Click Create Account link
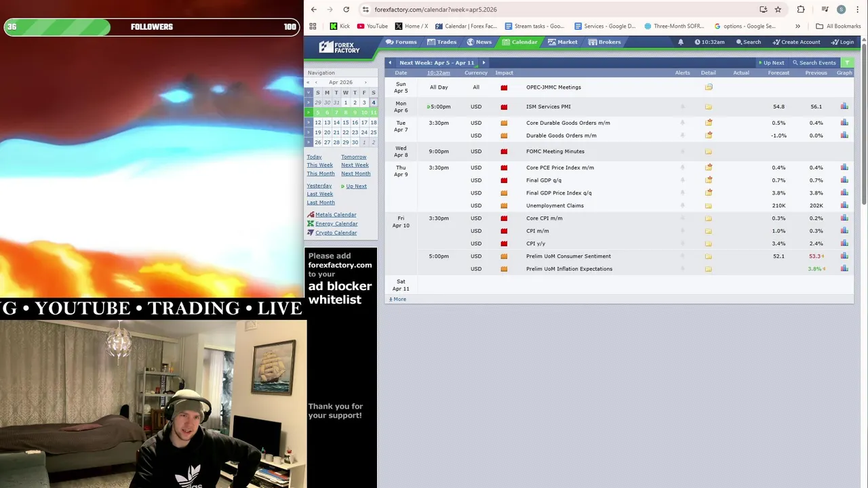Screen dimensions: 868x488 [797, 42]
